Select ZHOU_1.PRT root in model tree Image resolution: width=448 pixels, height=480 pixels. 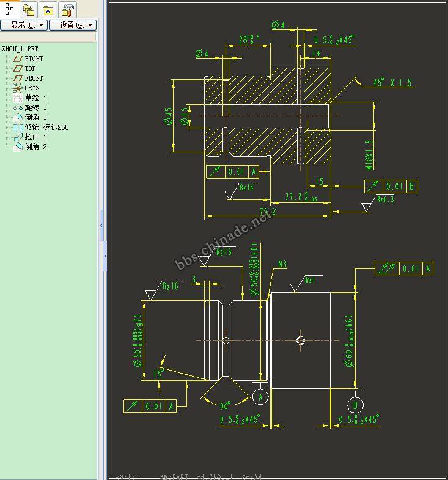tap(20, 49)
